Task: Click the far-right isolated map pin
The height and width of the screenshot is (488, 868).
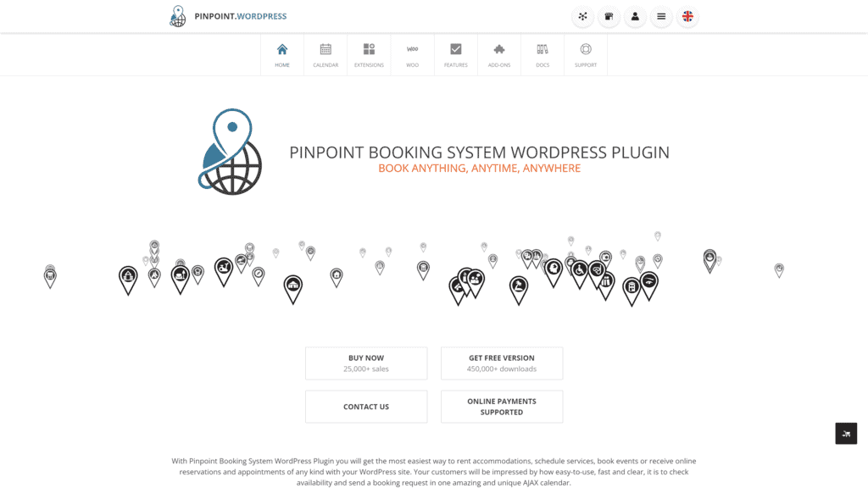Action: 779,270
